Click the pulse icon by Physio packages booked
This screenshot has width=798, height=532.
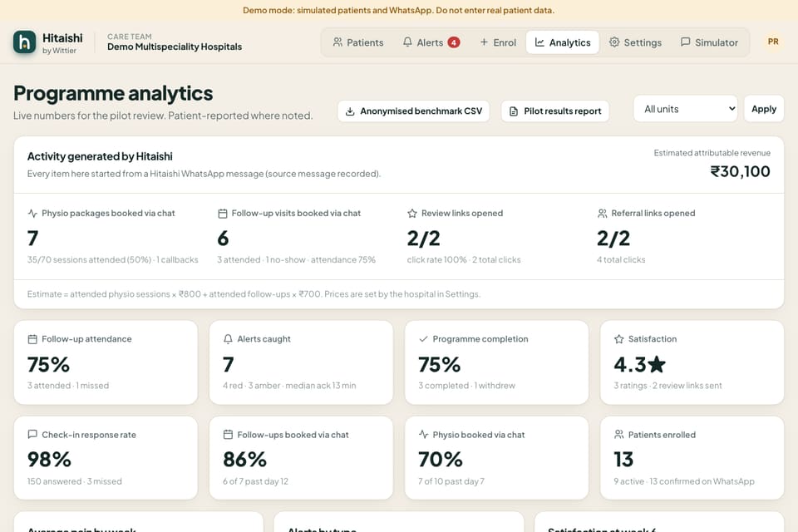coord(32,214)
